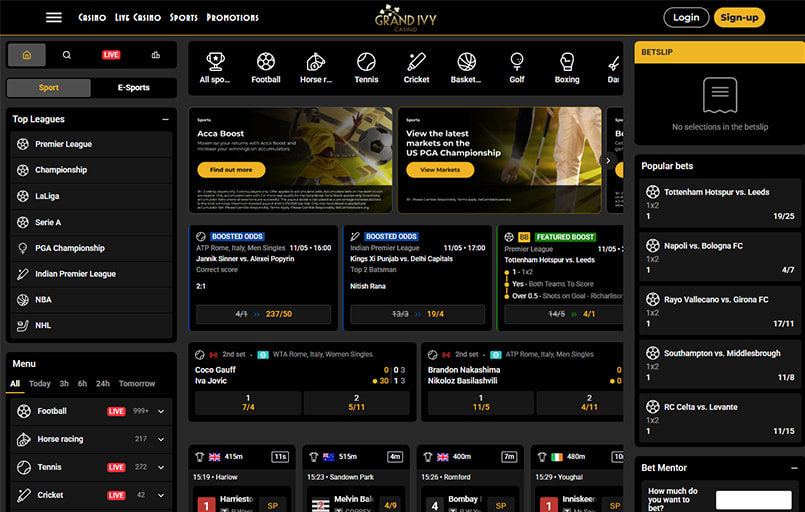
Task: Open PGA Championship league
Action: coord(91,248)
